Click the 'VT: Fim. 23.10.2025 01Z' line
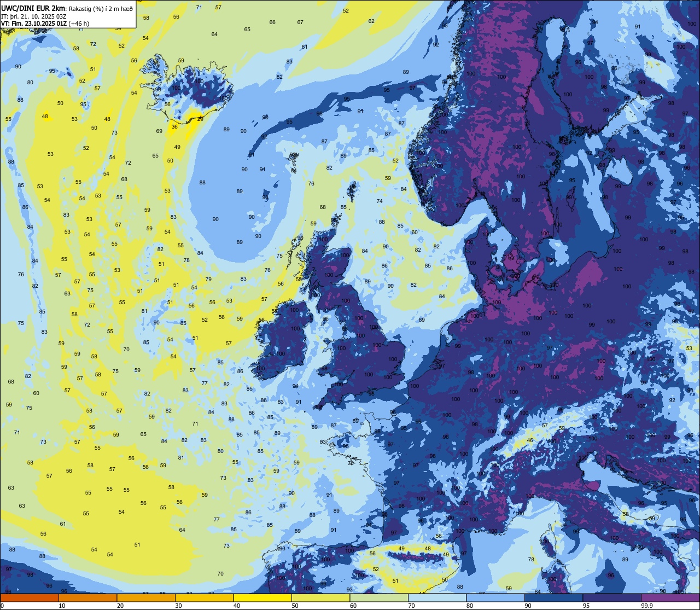 coord(34,24)
